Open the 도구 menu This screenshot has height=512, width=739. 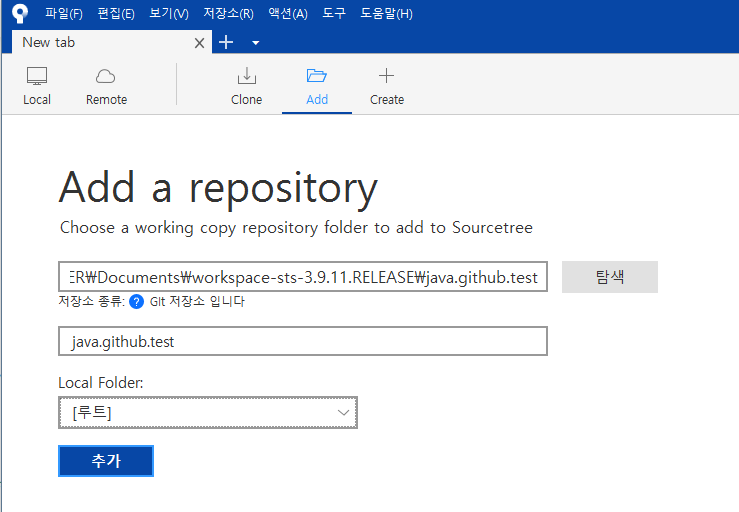click(334, 13)
